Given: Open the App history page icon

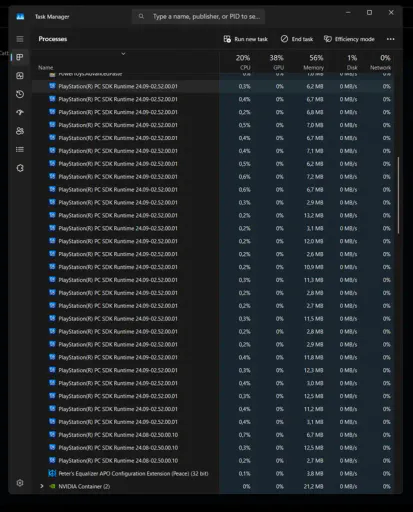Looking at the screenshot, I should click(20, 94).
